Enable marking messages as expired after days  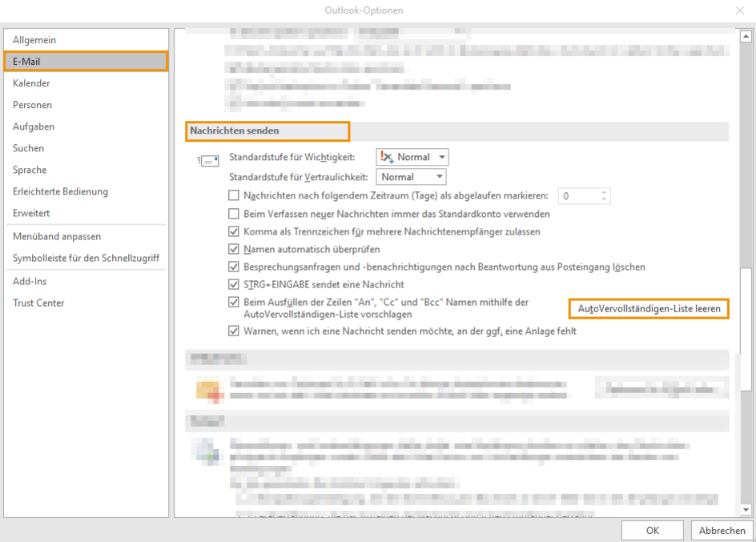234,195
